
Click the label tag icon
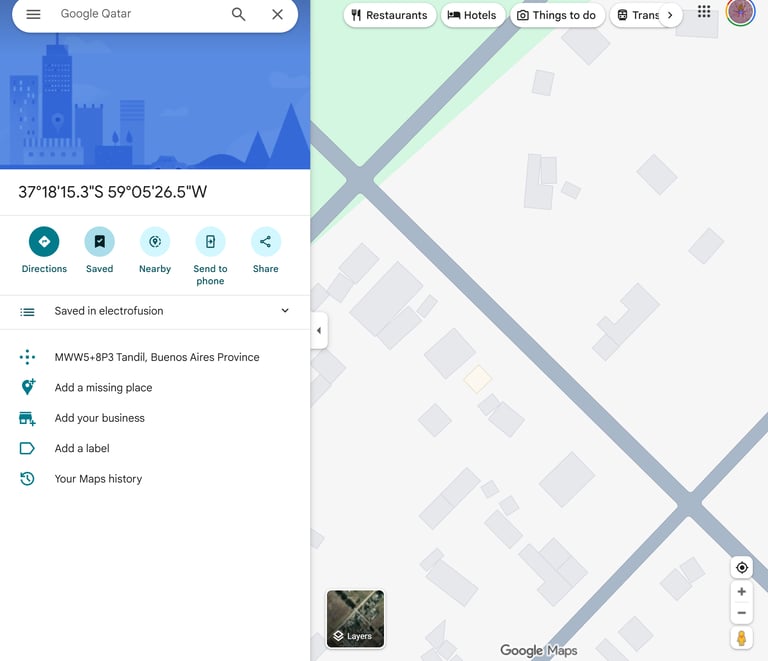point(27,449)
